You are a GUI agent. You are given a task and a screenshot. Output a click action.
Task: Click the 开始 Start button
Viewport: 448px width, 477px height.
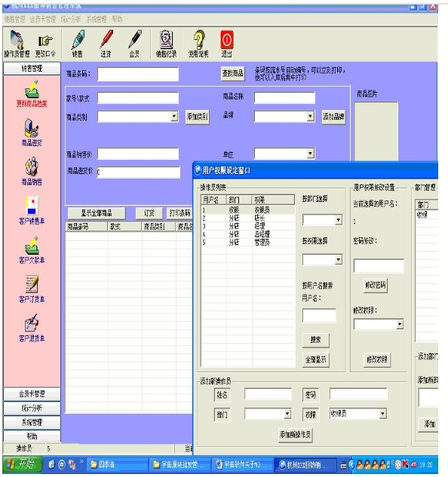(x=22, y=464)
